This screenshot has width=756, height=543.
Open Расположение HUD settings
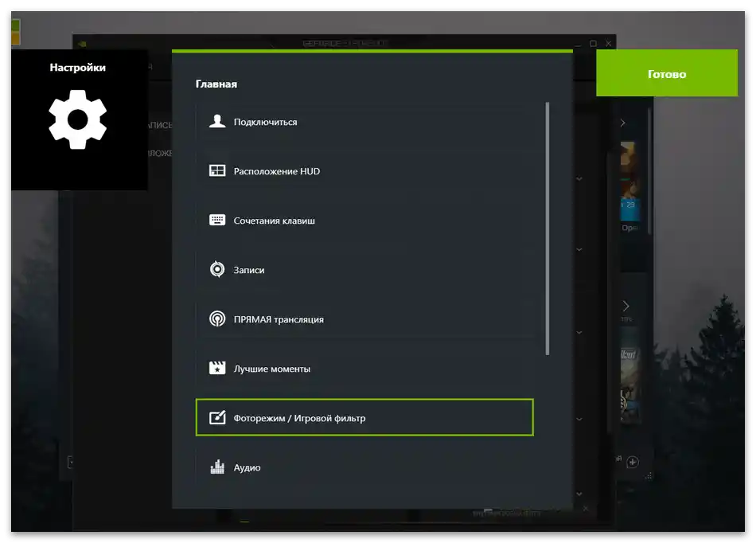(364, 170)
